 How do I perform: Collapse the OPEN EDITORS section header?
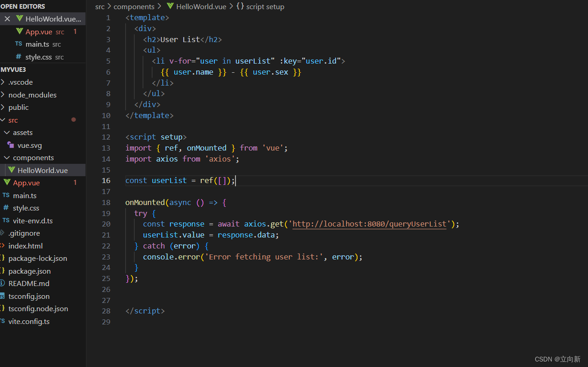point(23,6)
